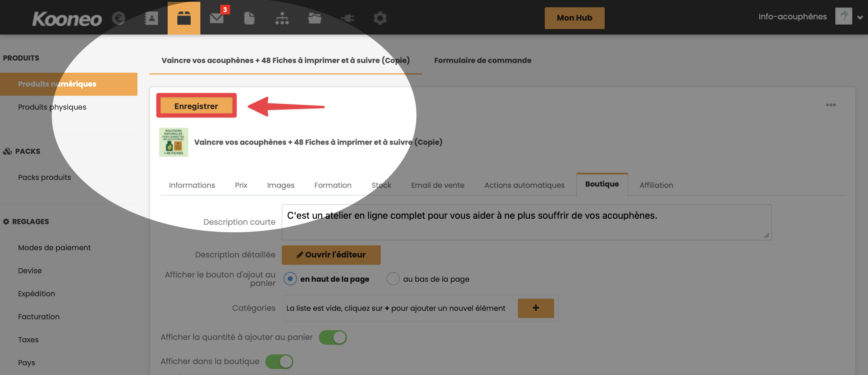Open the contacts address book icon
Image resolution: width=868 pixels, height=375 pixels.
(151, 18)
